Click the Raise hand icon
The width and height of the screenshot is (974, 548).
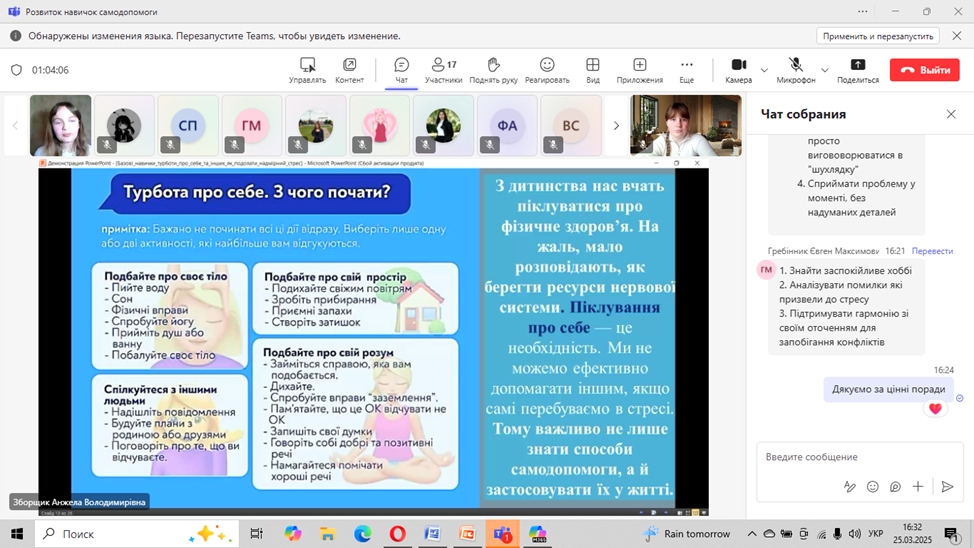tap(493, 66)
